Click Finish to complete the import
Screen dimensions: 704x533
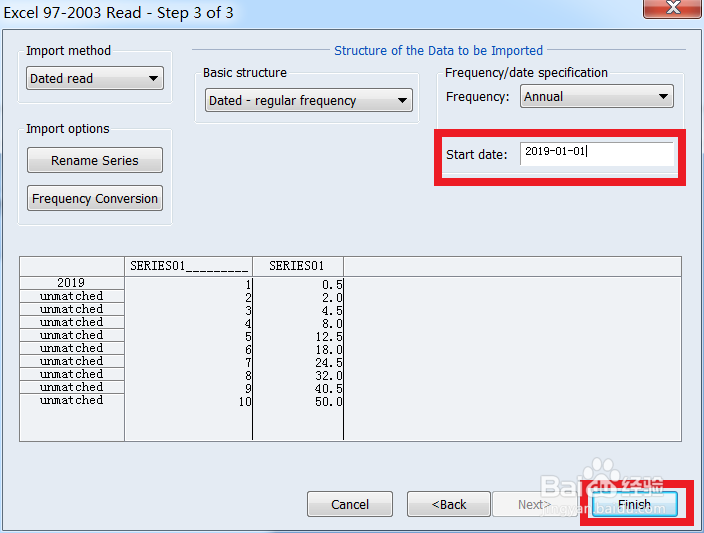(634, 504)
